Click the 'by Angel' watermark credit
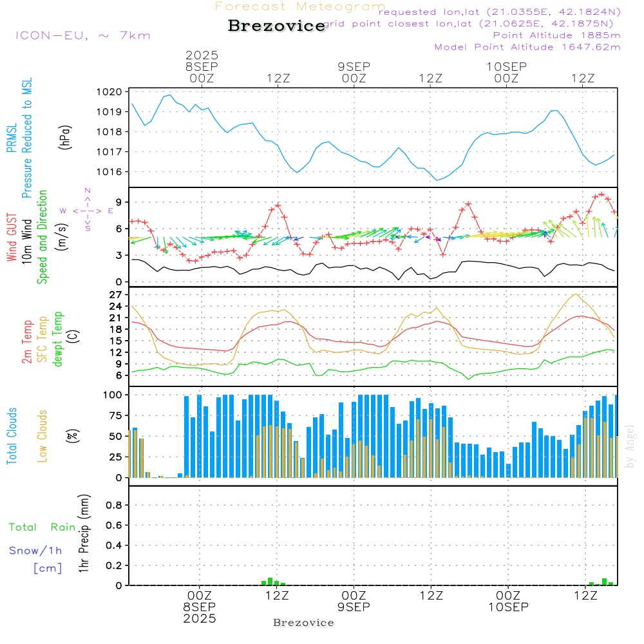 point(630,446)
